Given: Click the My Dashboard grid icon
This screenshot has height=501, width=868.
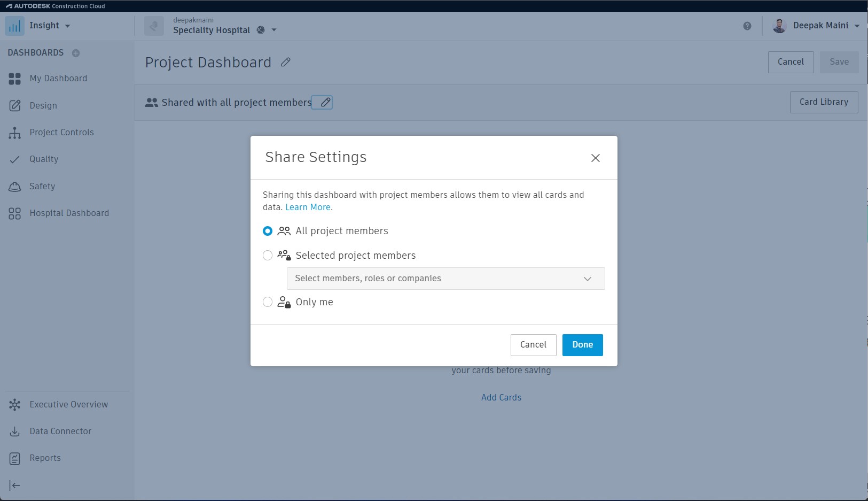Looking at the screenshot, I should pyautogui.click(x=15, y=79).
